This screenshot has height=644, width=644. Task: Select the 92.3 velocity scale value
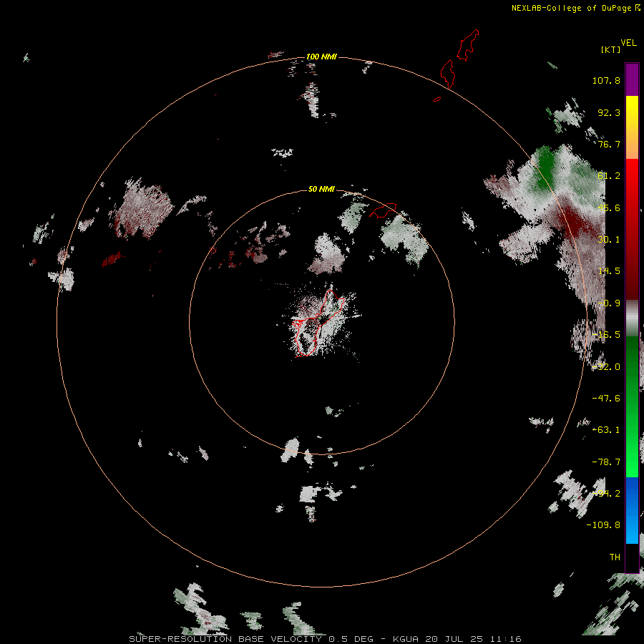609,112
